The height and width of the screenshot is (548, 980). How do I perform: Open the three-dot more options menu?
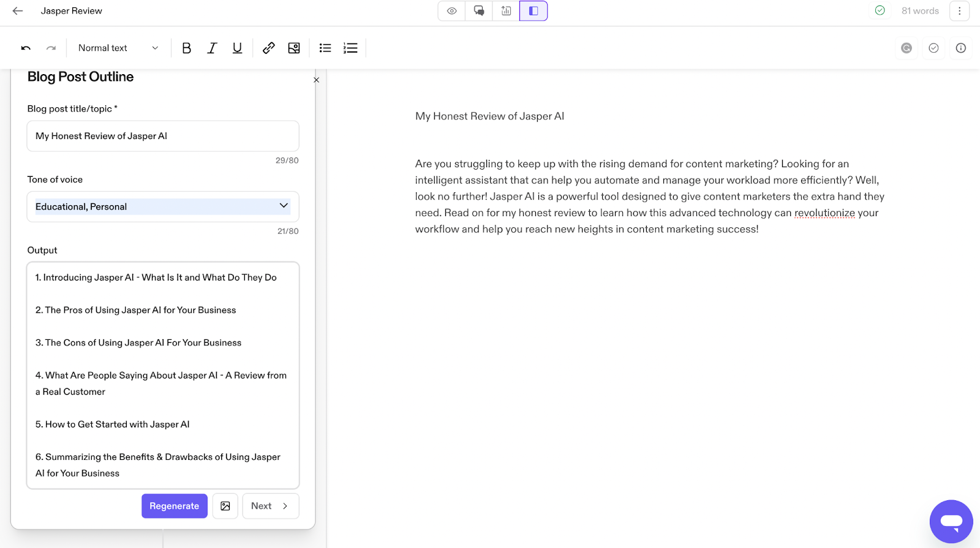coord(959,11)
